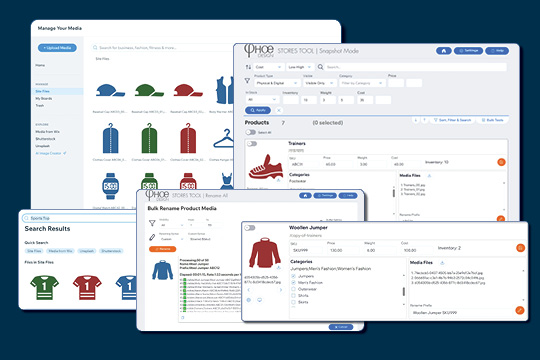Click the funnel icon in Rename All window
Image resolution: width=540 pixels, height=360 pixels.
pos(152,223)
